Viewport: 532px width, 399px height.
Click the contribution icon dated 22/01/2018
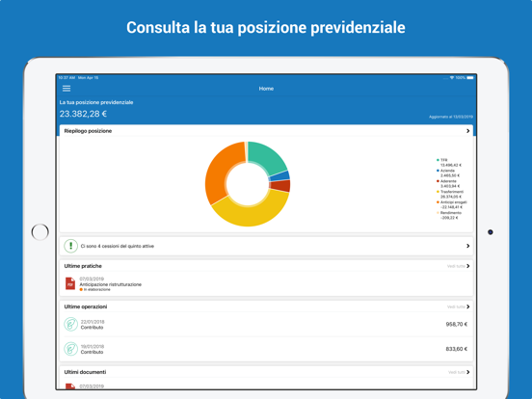(71, 324)
